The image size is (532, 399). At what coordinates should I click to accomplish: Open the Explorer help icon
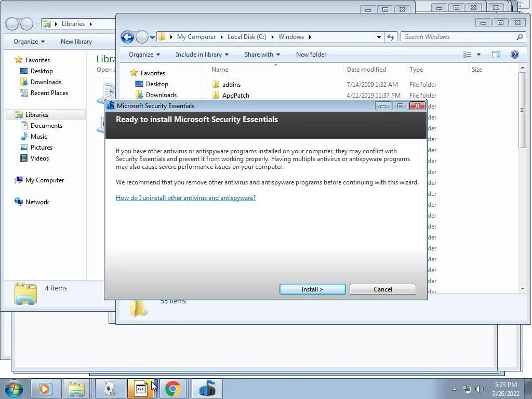point(515,54)
